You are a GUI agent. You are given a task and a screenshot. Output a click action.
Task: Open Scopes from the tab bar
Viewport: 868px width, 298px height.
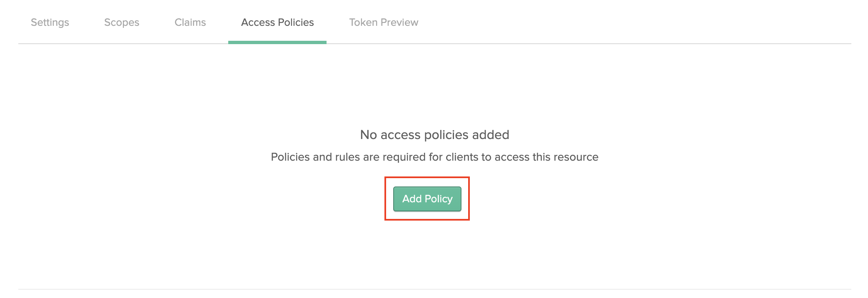(122, 22)
